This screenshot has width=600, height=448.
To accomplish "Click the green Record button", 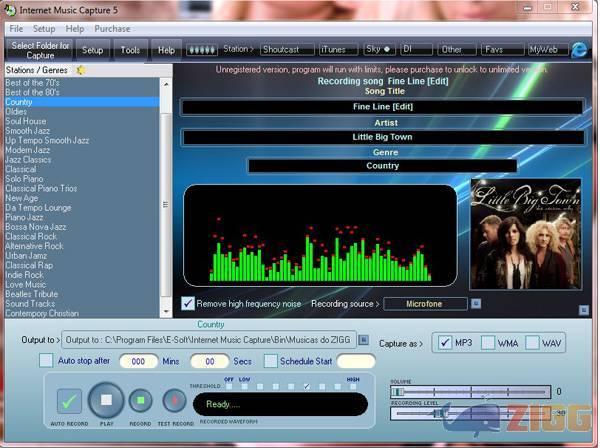I will click(x=141, y=402).
